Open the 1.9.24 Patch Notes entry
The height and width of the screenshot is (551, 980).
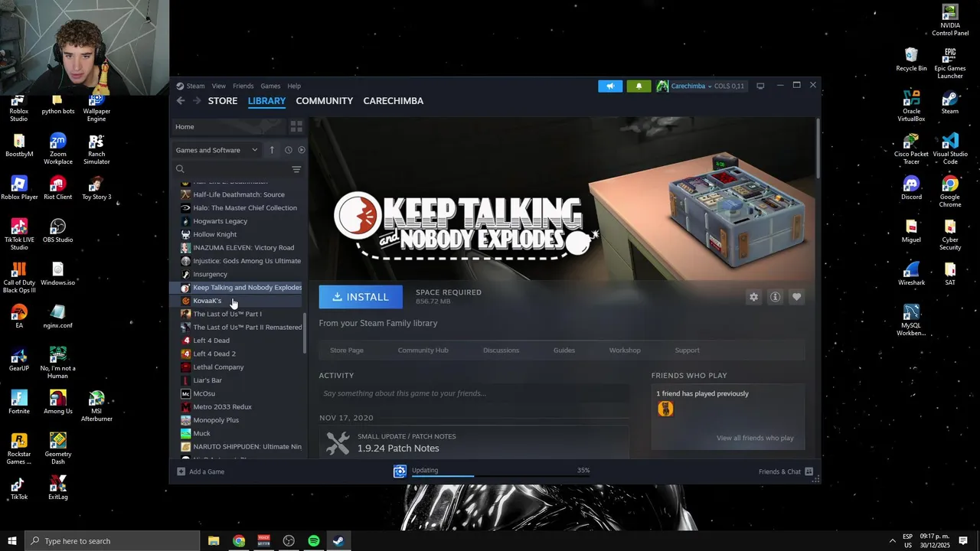point(398,448)
